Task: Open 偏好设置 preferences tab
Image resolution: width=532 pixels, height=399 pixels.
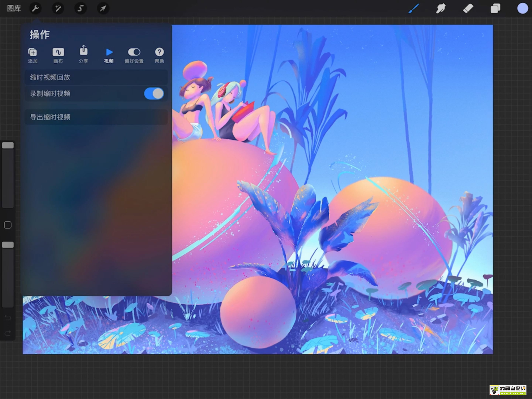Action: tap(134, 55)
